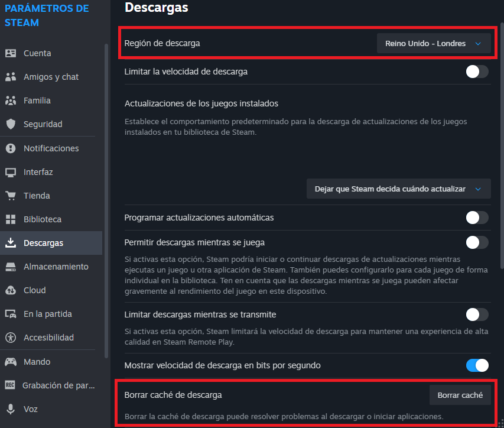Select Tienda in the sidebar
This screenshot has width=504, height=428.
coord(51,196)
